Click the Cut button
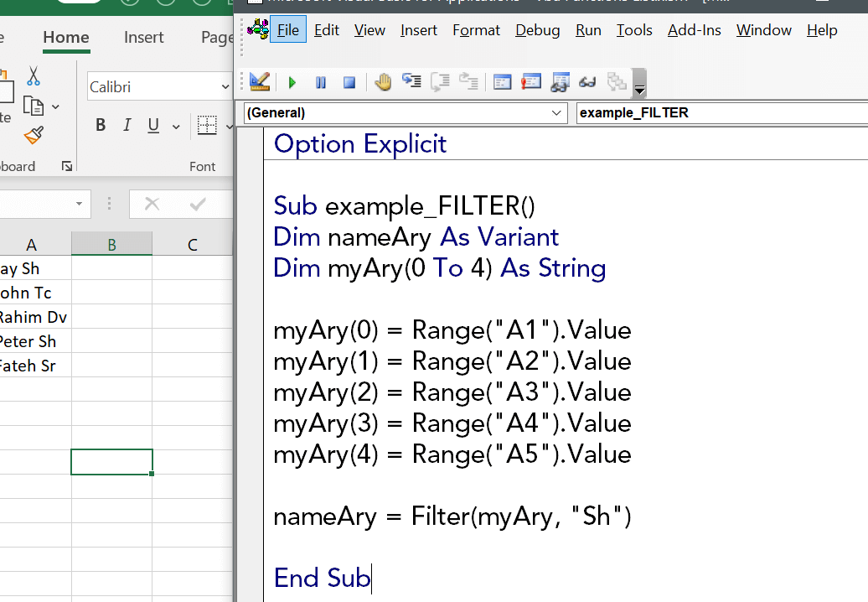This screenshot has height=602, width=868. [x=35, y=75]
